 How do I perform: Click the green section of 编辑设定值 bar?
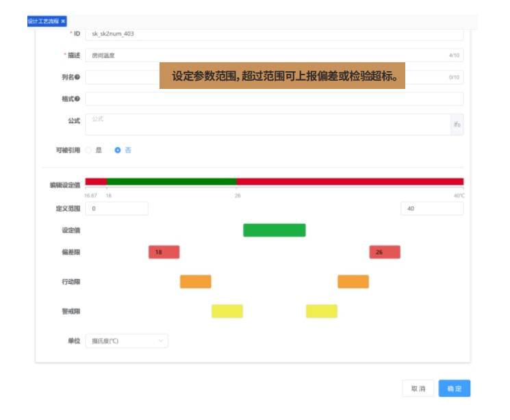171,182
